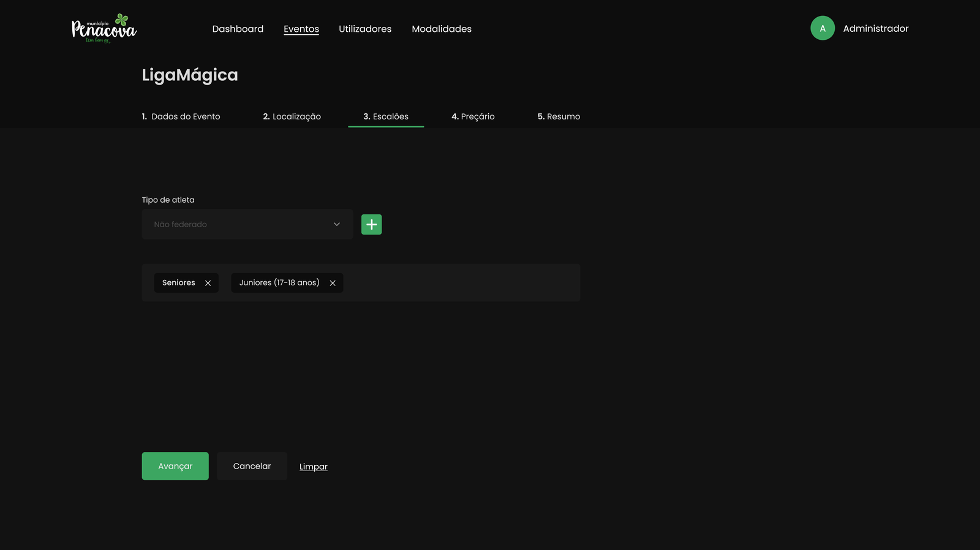This screenshot has width=980, height=550.
Task: Select the Localização step tab
Action: pyautogui.click(x=292, y=116)
